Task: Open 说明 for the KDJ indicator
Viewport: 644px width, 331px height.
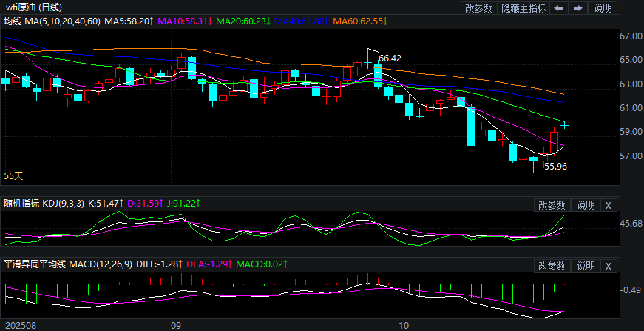Action: pyautogui.click(x=586, y=205)
